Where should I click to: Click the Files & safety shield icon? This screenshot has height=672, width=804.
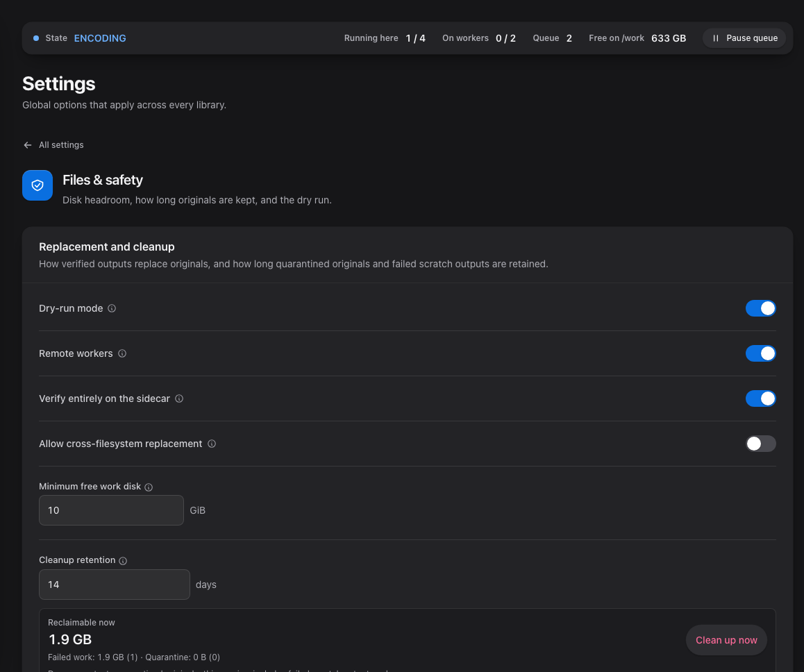(x=37, y=185)
